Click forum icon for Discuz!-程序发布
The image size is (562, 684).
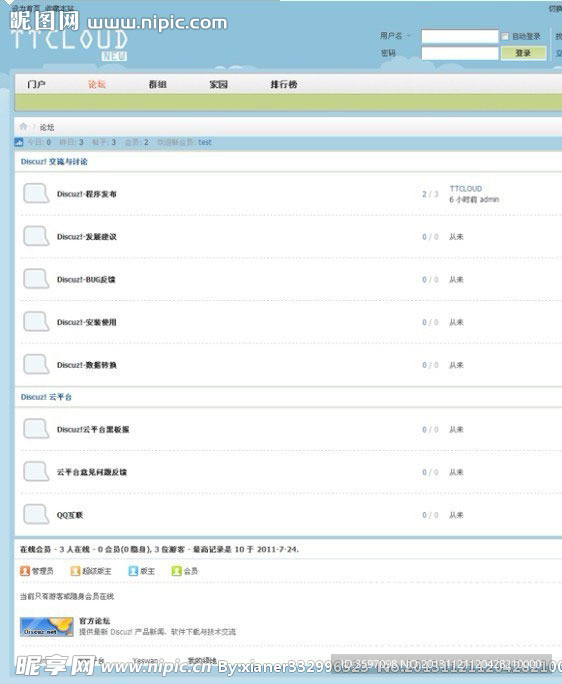tap(36, 194)
